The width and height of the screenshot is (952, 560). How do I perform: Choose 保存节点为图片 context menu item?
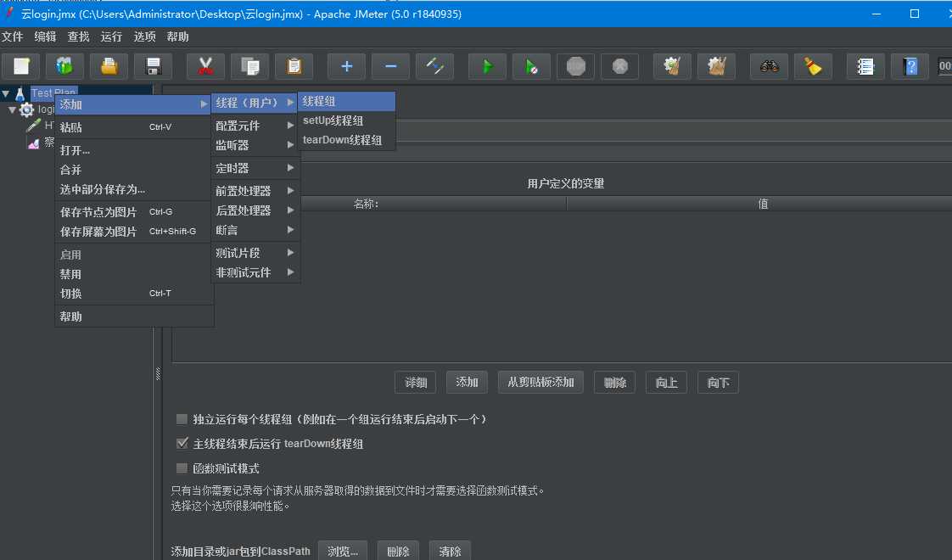(133, 212)
